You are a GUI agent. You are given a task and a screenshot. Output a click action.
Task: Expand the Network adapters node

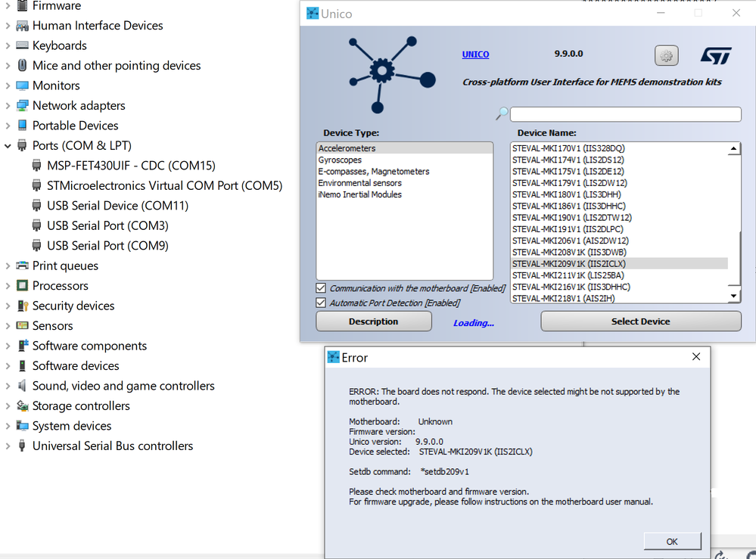click(x=8, y=106)
